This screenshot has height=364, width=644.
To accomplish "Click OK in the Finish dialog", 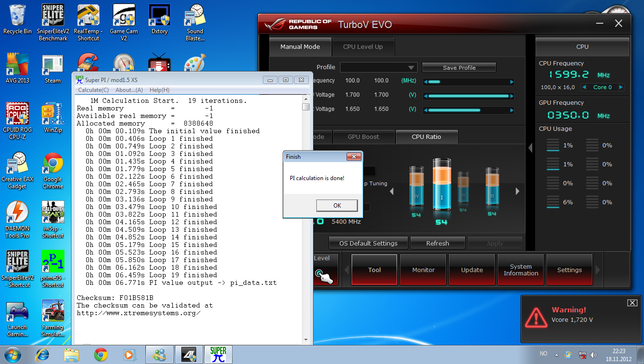I will coord(337,205).
